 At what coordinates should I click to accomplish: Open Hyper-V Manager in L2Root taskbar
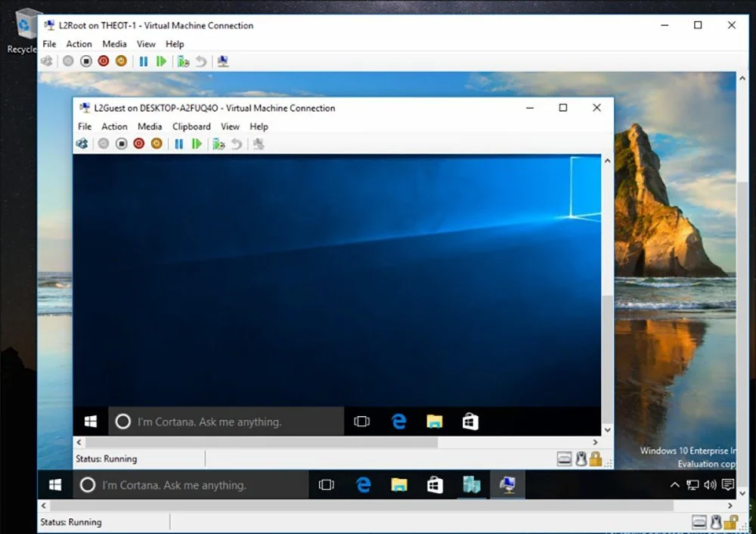click(472, 484)
